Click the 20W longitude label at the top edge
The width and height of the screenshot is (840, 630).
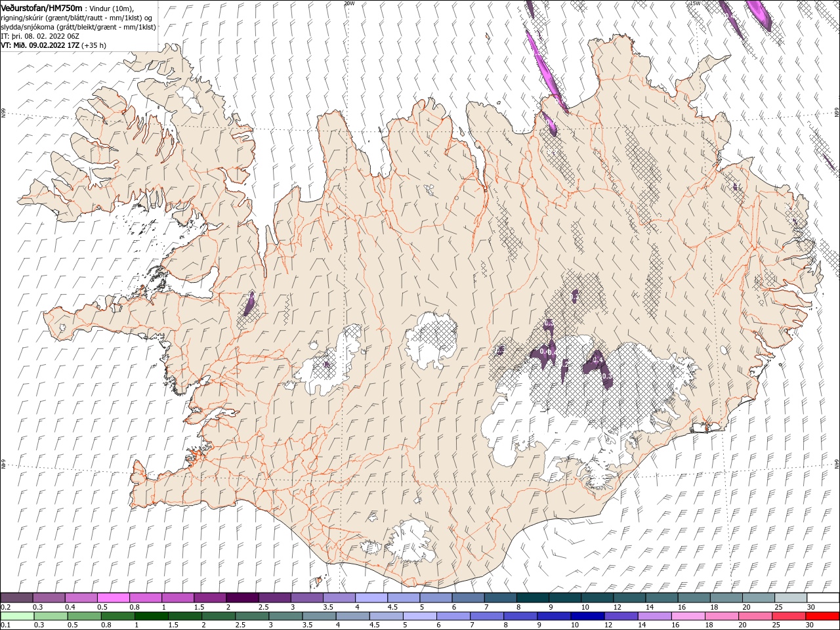pos(349,3)
